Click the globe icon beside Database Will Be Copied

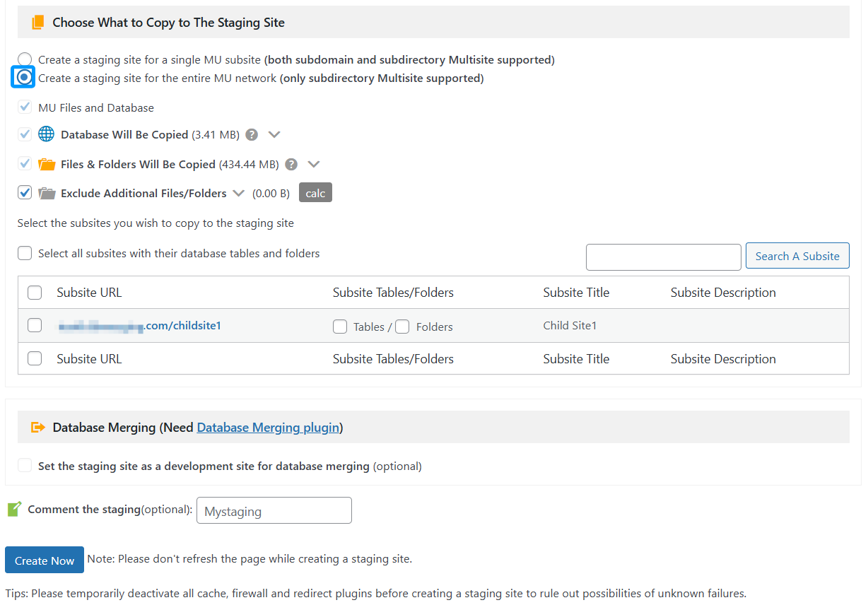(x=46, y=134)
